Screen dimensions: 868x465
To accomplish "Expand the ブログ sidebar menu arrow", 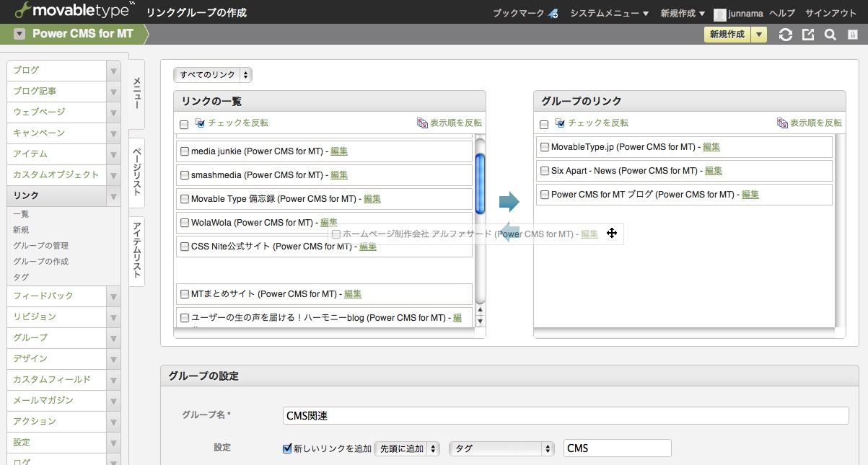I will coord(113,71).
